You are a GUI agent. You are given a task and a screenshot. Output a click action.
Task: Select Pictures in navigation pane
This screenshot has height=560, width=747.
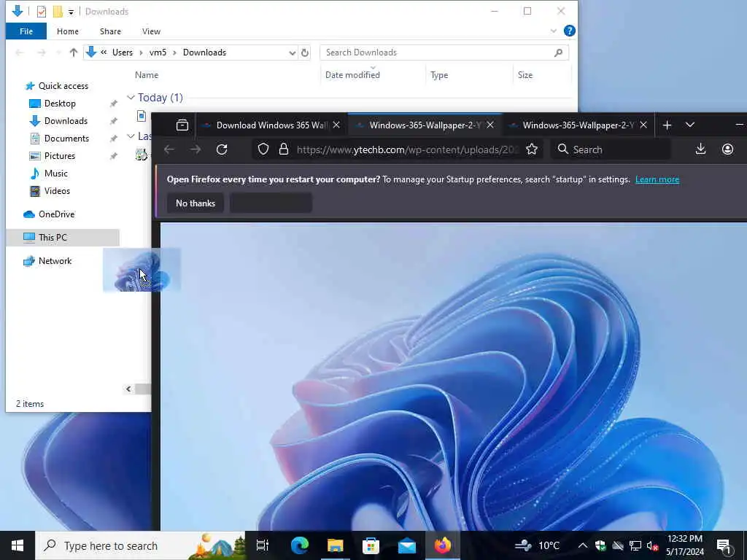(x=60, y=156)
